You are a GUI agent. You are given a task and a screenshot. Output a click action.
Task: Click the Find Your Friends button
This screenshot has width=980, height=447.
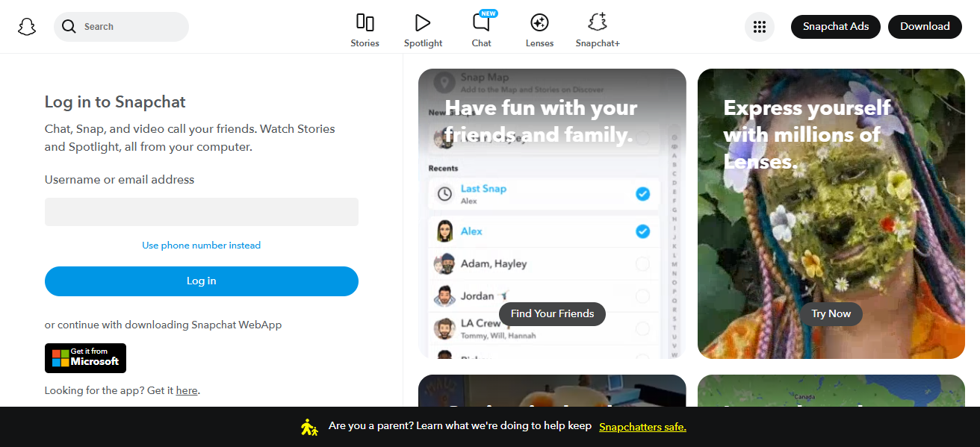pyautogui.click(x=553, y=314)
